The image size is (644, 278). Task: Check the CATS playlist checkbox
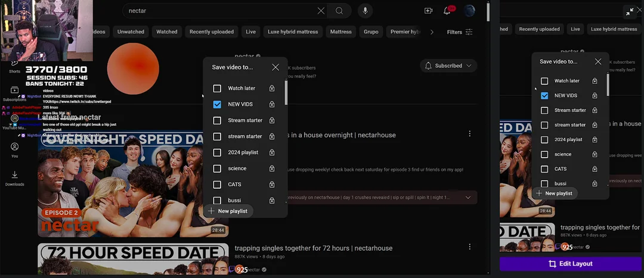[217, 185]
